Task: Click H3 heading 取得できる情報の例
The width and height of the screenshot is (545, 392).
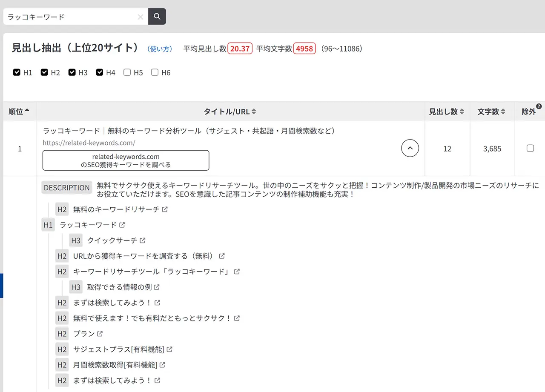Action: [119, 287]
